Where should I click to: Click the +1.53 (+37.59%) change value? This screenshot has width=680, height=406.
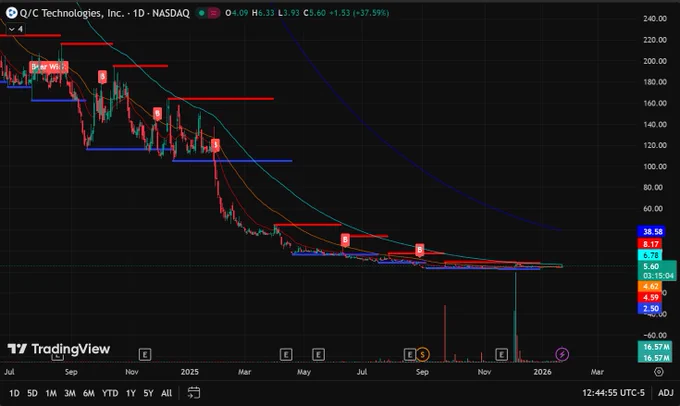point(359,13)
